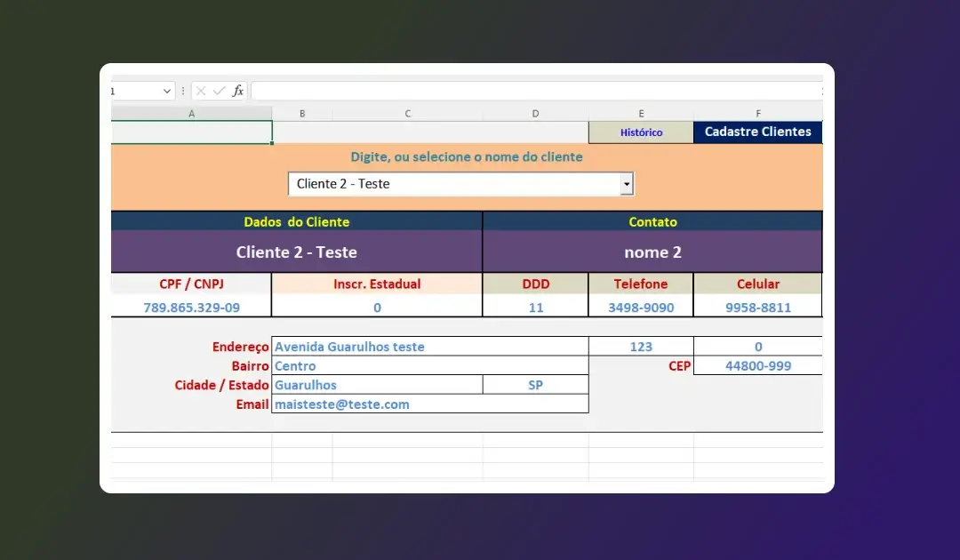
Task: Click the formula bar grip dots handle
Action: point(183,91)
